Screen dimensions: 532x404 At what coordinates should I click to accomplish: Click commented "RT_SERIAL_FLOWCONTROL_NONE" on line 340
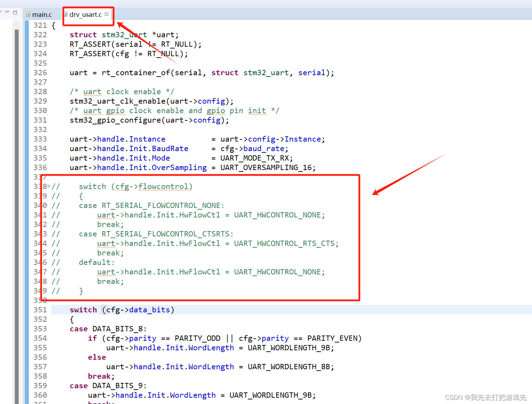coord(161,206)
